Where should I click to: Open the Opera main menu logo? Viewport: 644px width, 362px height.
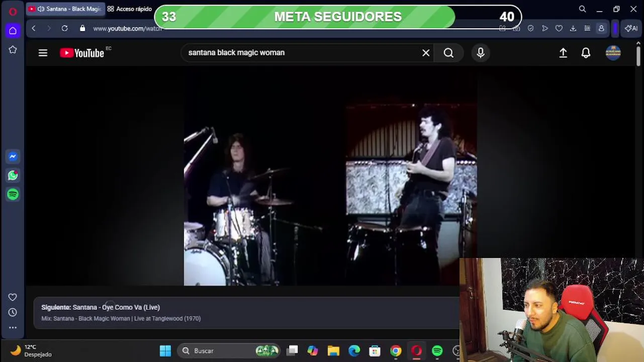[x=13, y=11]
